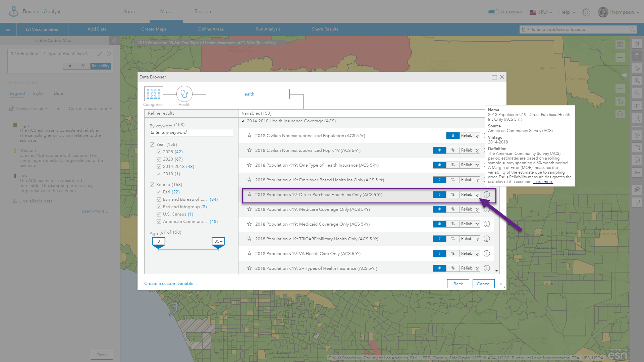Screen dimensions: 644x362
Task: Click the minimum age slider handle 0
Action: click(159, 243)
